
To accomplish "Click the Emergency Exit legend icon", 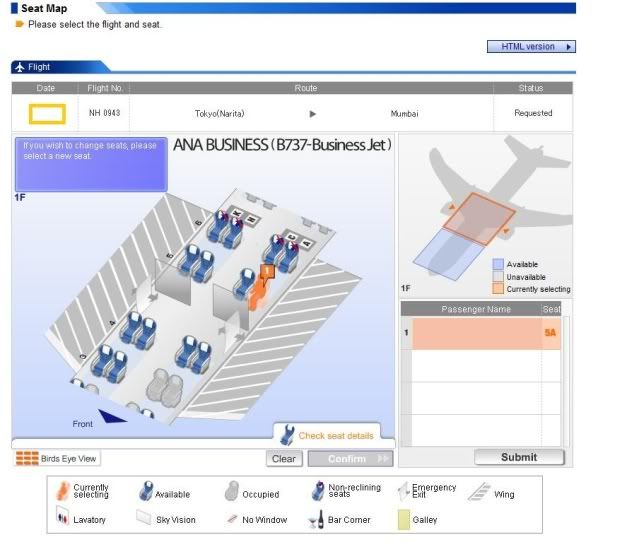I will coord(403,492).
